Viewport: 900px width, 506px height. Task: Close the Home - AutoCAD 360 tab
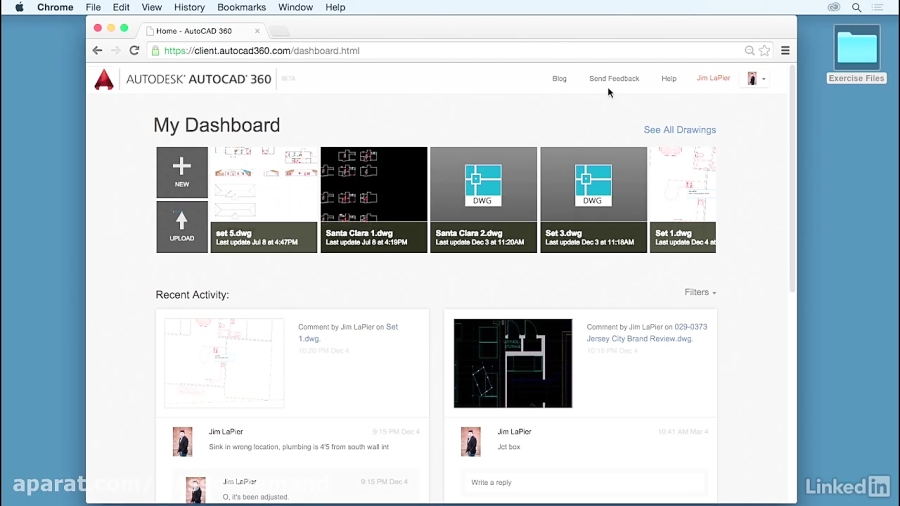pyautogui.click(x=257, y=31)
